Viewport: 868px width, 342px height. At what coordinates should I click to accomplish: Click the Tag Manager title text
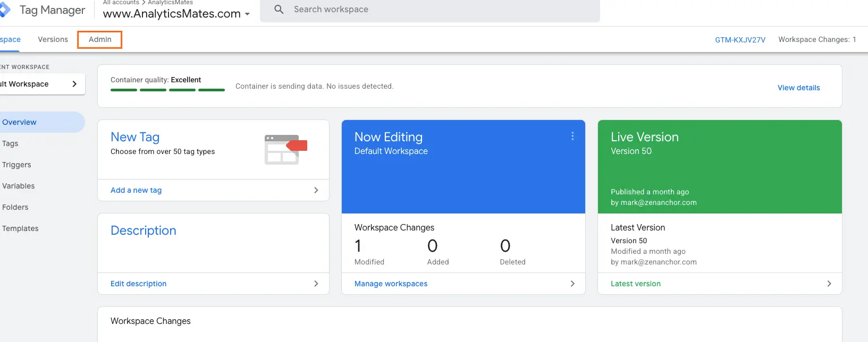pyautogui.click(x=52, y=10)
